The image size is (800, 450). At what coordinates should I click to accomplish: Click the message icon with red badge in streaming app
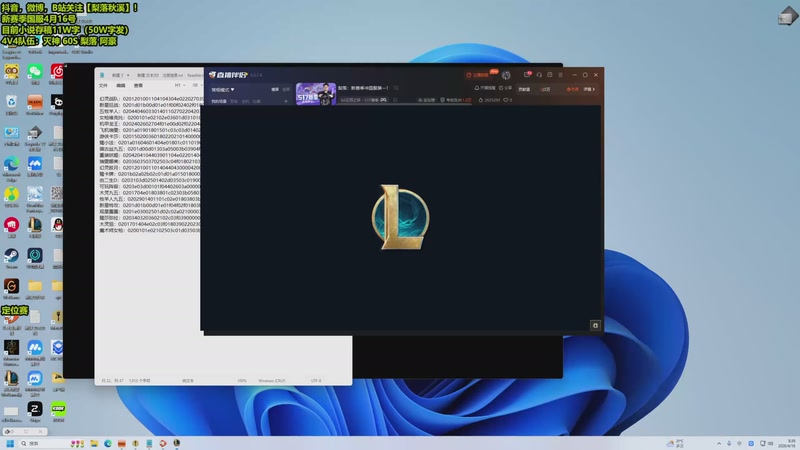[x=528, y=74]
